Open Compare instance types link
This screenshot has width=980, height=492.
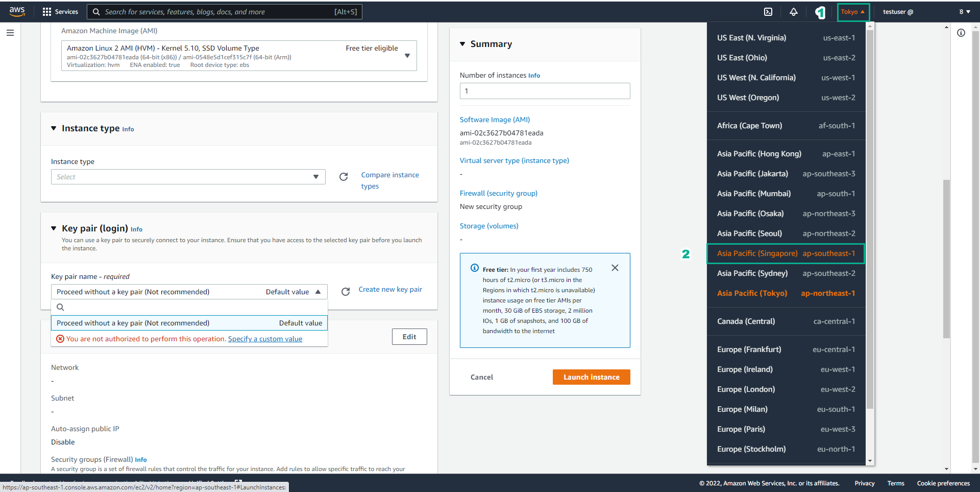(x=390, y=180)
